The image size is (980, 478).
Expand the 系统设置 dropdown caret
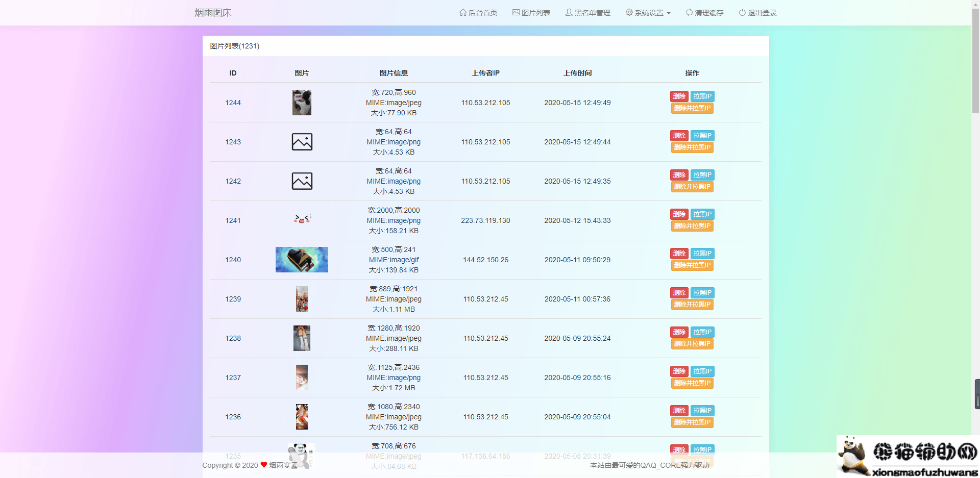pyautogui.click(x=669, y=13)
